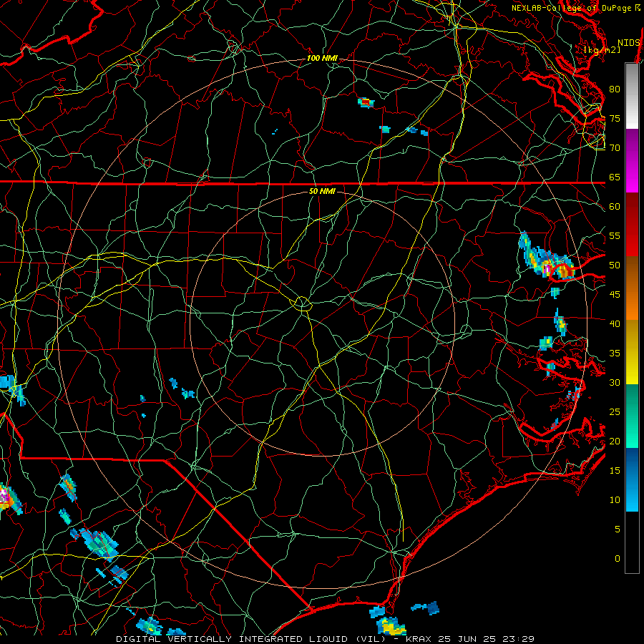This screenshot has width=644, height=644.
Task: Click the scale value 45
Action: pyautogui.click(x=615, y=295)
